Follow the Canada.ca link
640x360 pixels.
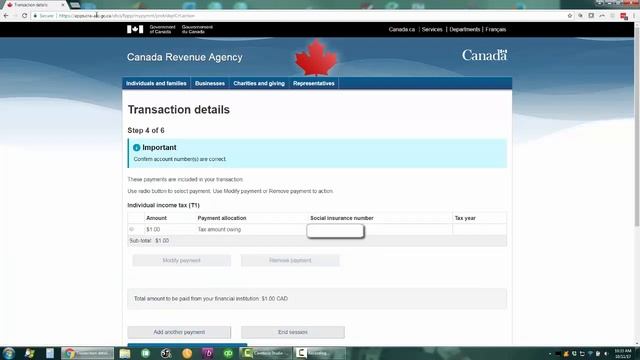coord(402,29)
